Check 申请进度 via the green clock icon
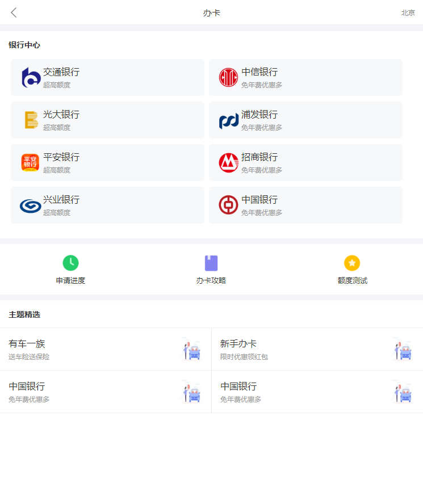 (70, 263)
